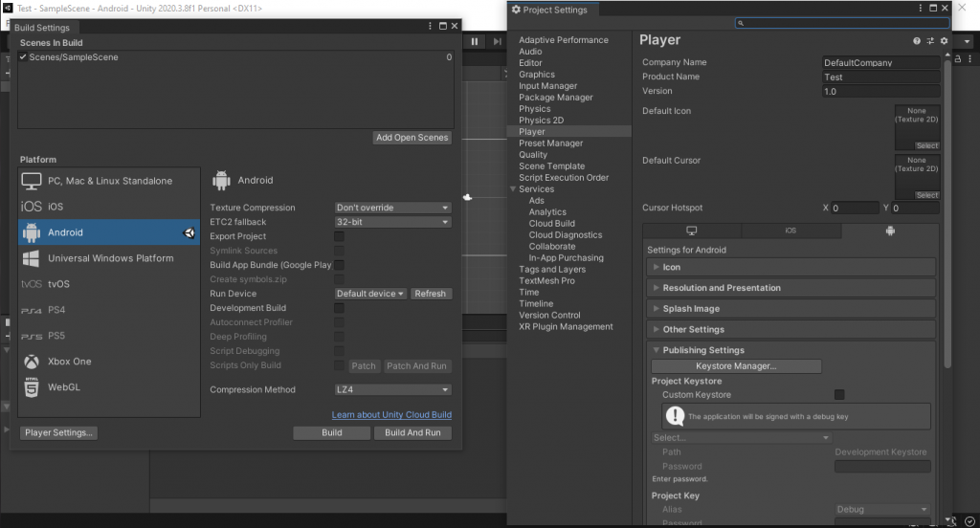Click the Project Settings vertical scrollbar

[947, 210]
